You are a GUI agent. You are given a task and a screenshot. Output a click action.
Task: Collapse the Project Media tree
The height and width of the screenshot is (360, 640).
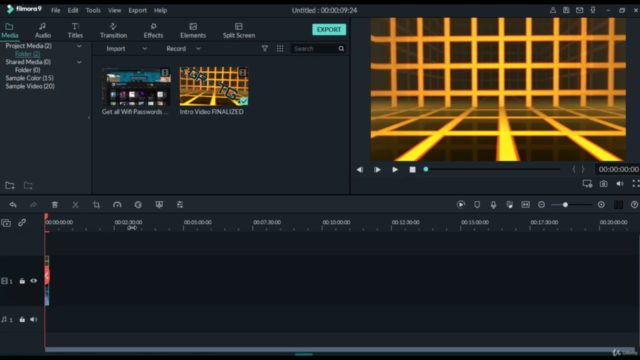coord(79,46)
